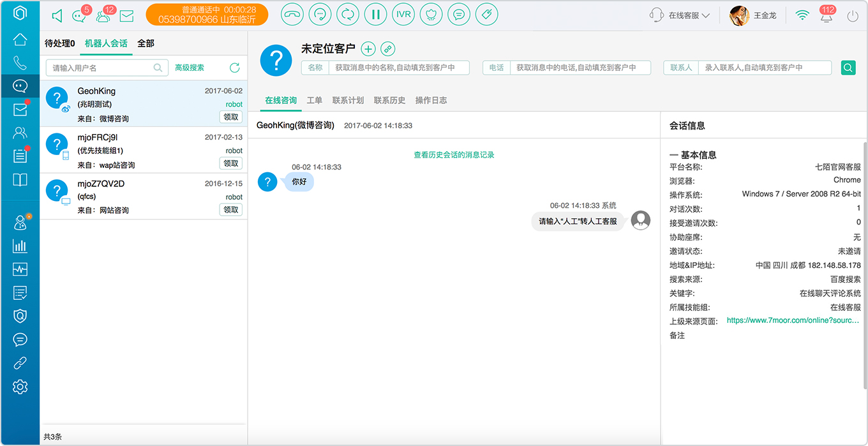Select the mjoFRCj9I conversation row
The width and height of the screenshot is (868, 446).
(144, 150)
